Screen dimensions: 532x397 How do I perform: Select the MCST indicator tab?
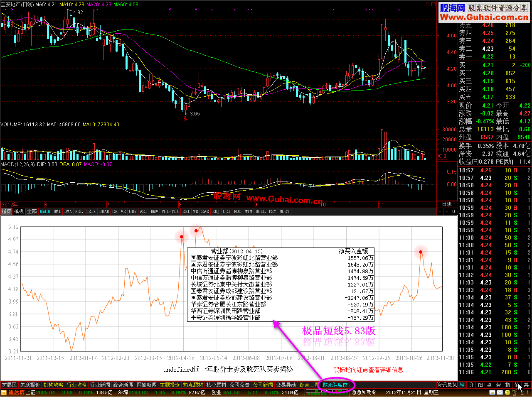pyautogui.click(x=284, y=211)
